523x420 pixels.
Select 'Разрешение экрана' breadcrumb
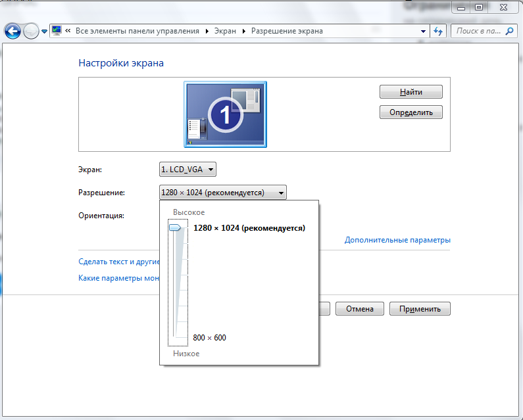[287, 31]
